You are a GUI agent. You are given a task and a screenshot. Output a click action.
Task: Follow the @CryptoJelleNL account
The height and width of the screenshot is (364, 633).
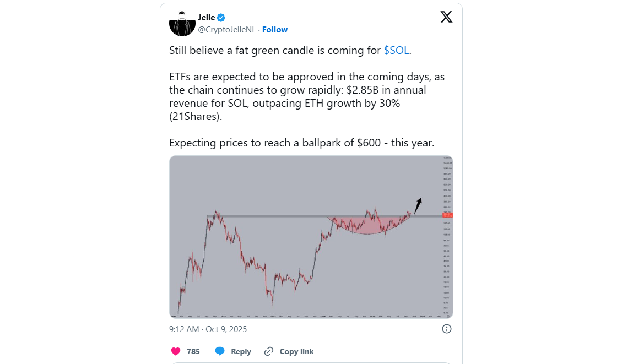[274, 30]
